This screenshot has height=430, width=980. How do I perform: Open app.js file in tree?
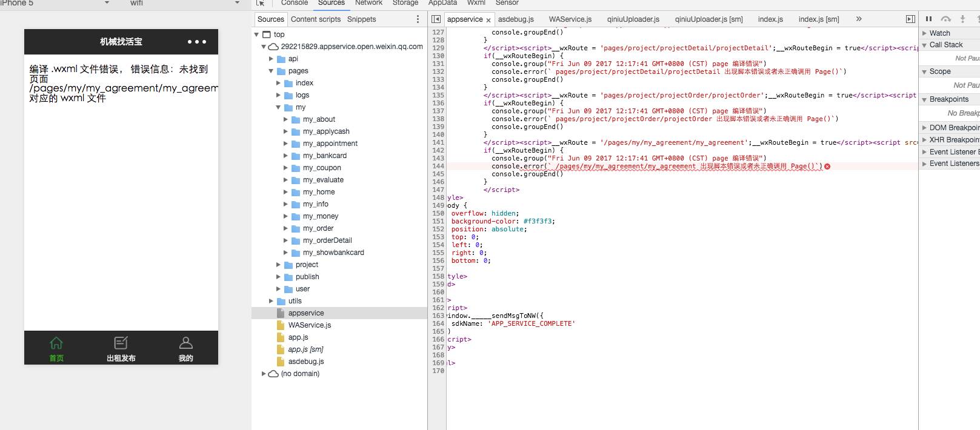tap(298, 337)
